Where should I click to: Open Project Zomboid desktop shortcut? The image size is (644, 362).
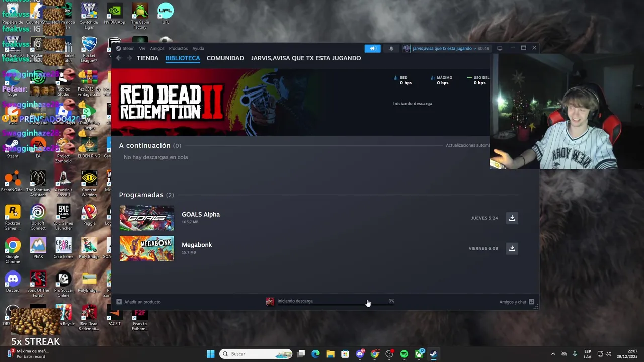click(63, 150)
